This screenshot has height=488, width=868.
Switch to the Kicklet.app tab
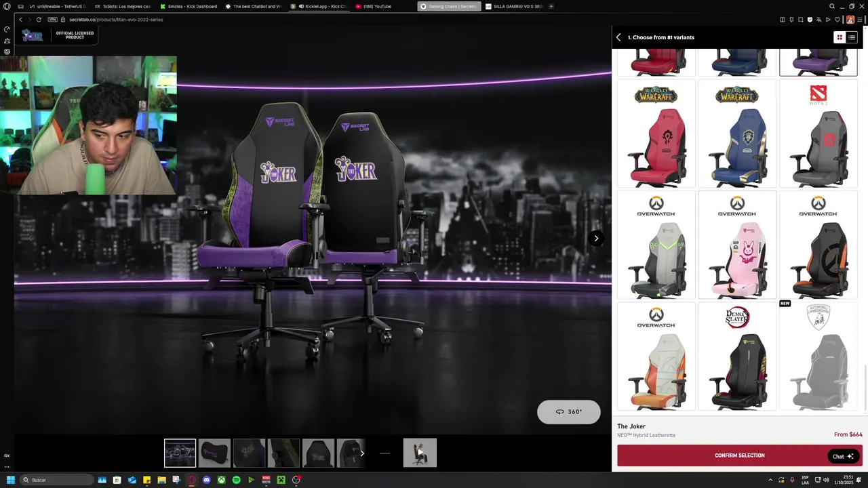pos(319,6)
